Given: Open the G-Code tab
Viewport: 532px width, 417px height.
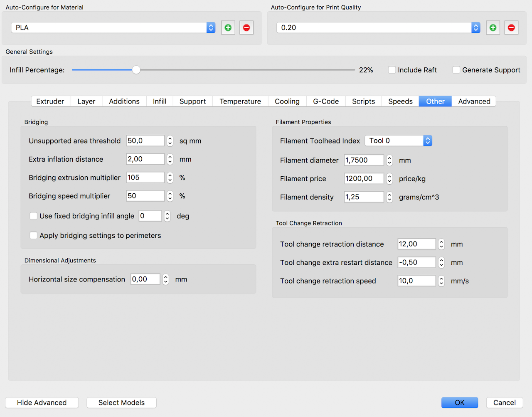Looking at the screenshot, I should [x=326, y=101].
